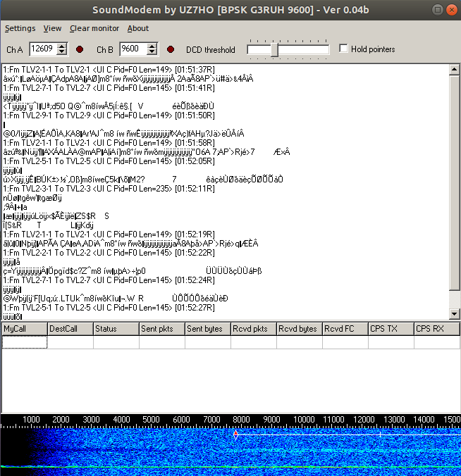Click the Status column header
The height and width of the screenshot is (476, 461).
pos(116,329)
